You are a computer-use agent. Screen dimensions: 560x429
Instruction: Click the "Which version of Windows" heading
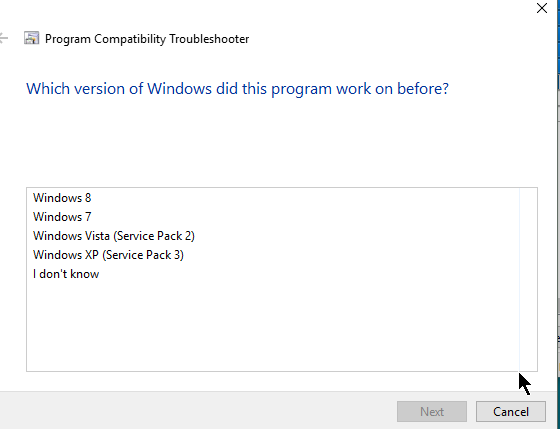coord(237,89)
